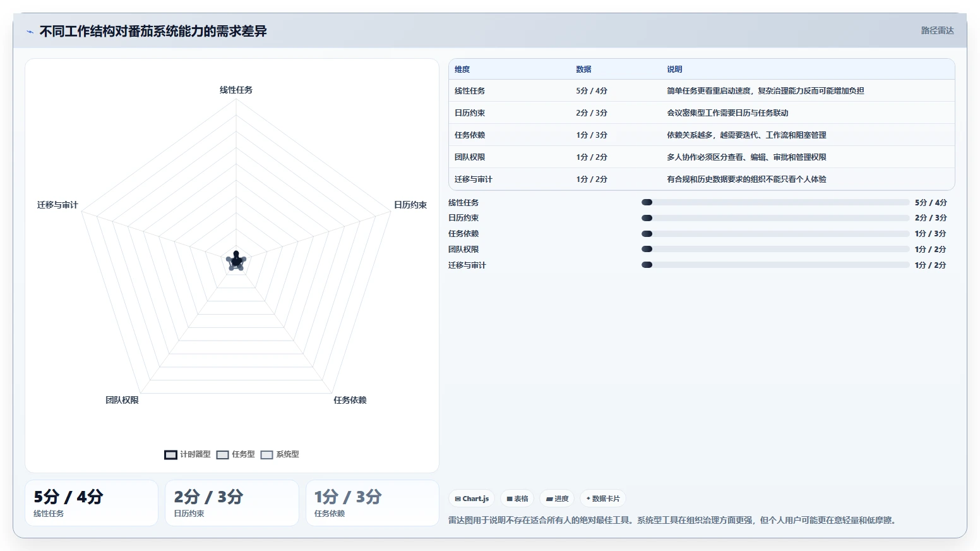The height and width of the screenshot is (551, 980).
Task: Click the 维度 column header
Action: (462, 70)
